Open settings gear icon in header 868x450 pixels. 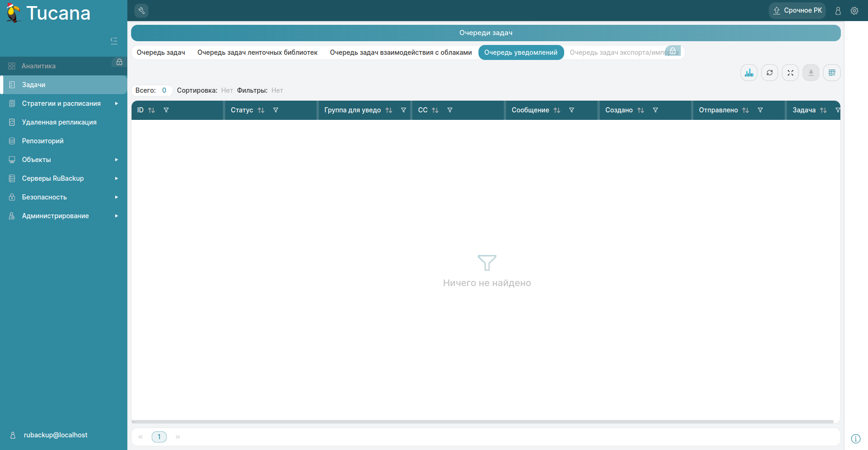854,11
